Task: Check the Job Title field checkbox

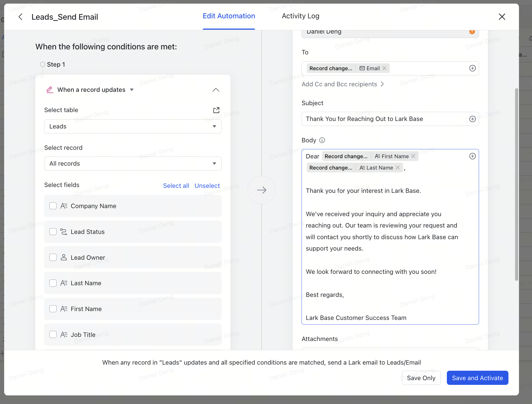Action: tap(53, 335)
